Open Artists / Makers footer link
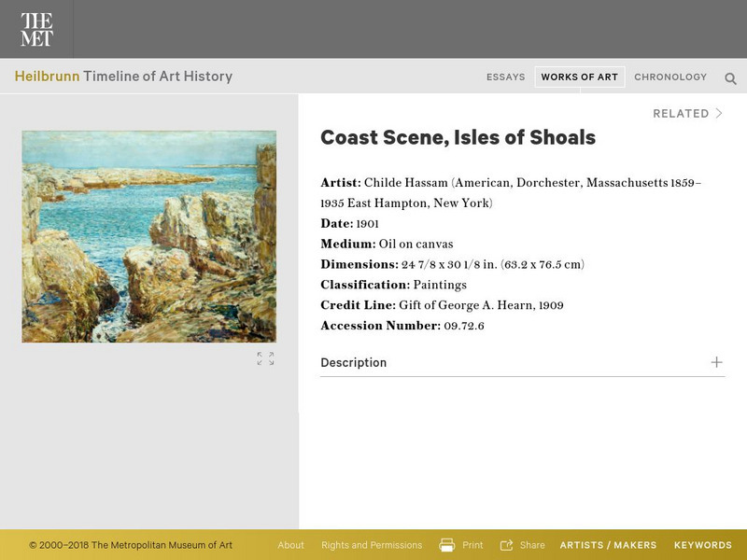 [x=608, y=545]
